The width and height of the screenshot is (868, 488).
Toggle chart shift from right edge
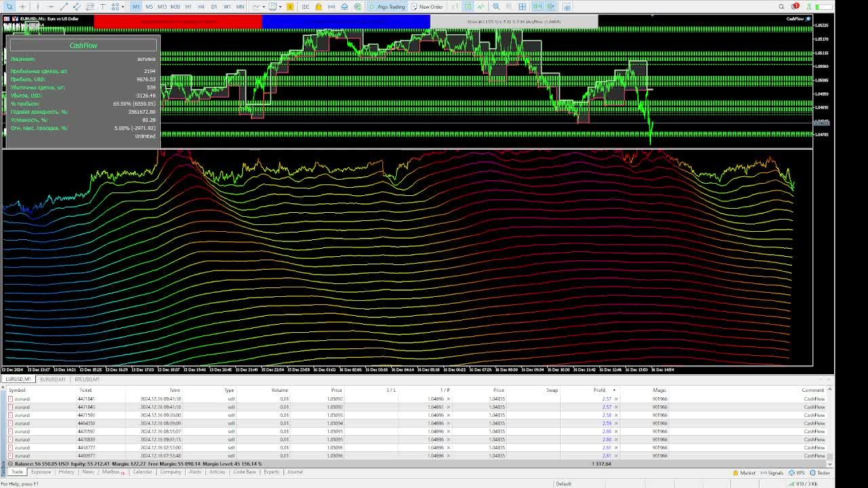coord(551,7)
